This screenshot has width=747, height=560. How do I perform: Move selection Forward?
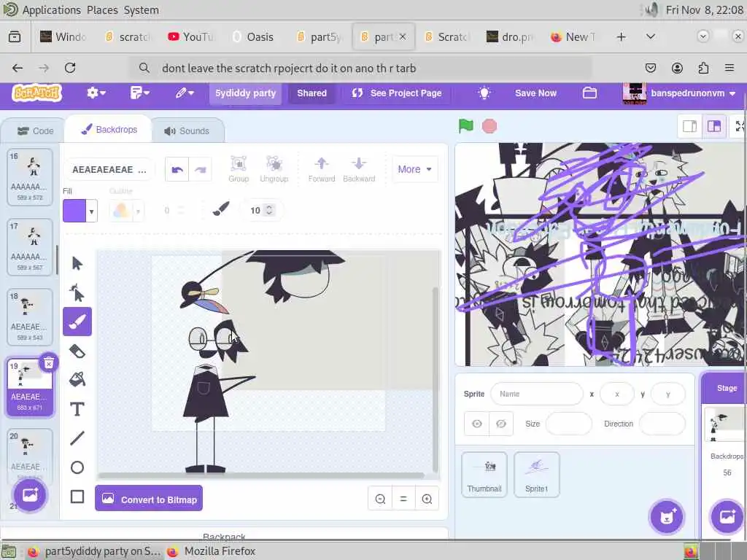(322, 169)
